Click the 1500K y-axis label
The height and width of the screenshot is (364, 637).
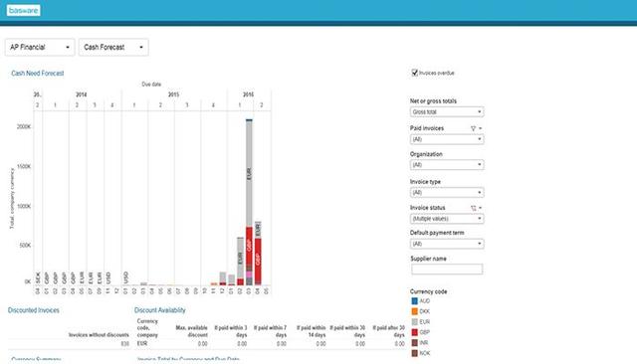pyautogui.click(x=24, y=166)
